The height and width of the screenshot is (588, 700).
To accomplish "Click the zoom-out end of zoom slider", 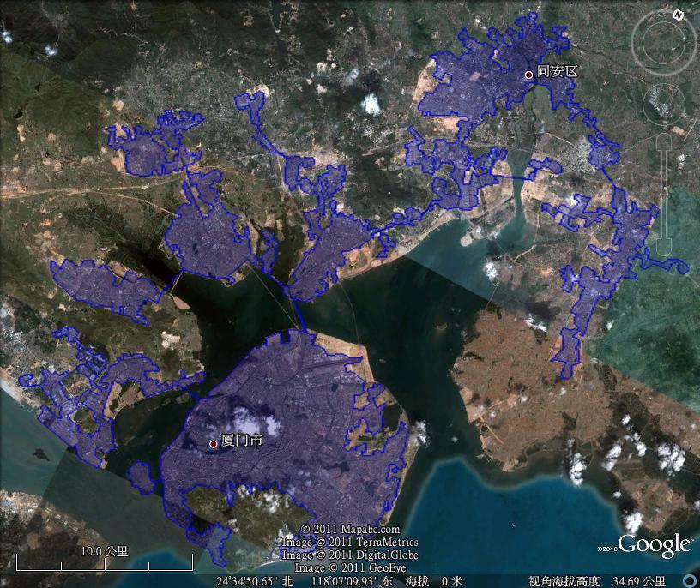I will (665, 249).
